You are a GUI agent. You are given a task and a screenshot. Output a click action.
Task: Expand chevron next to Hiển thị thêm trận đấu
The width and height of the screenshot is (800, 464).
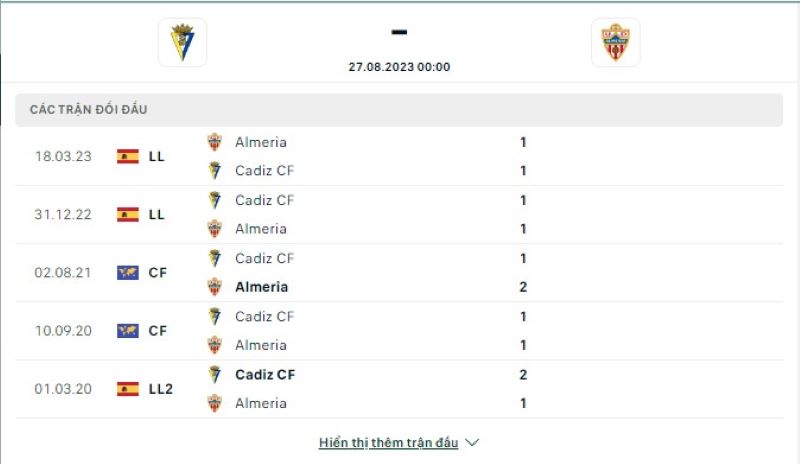473,442
